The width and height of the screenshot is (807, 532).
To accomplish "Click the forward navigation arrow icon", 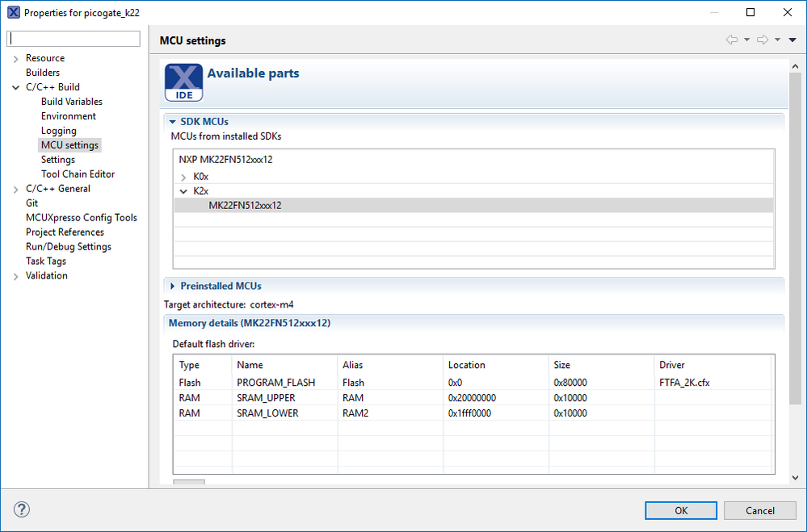I will 763,40.
